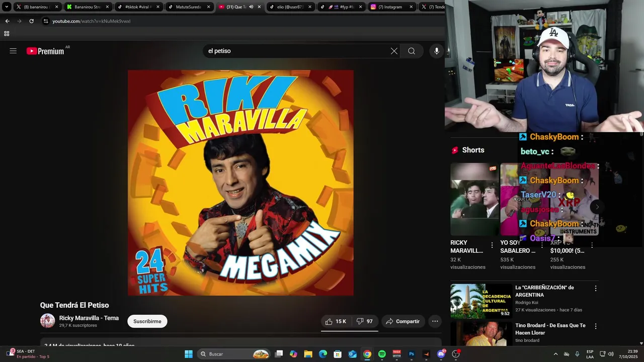Open the browser apps grid icon

(7, 34)
